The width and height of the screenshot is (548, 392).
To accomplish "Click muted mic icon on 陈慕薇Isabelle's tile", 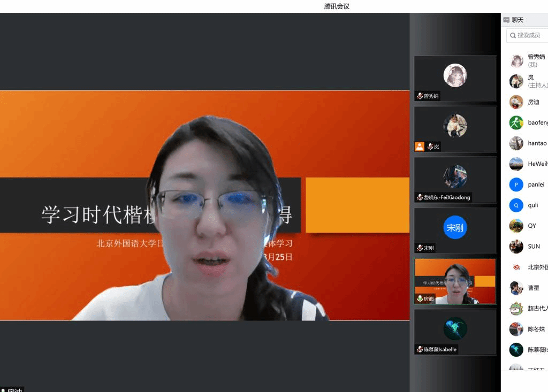I will point(420,349).
